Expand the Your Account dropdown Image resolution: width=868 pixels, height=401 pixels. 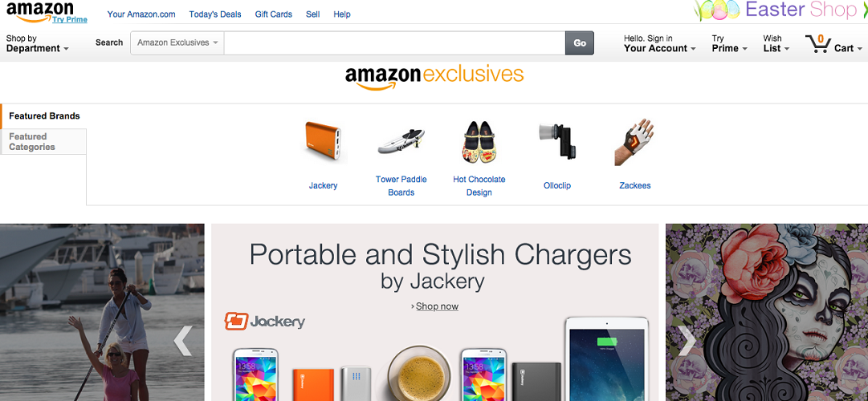click(x=660, y=43)
